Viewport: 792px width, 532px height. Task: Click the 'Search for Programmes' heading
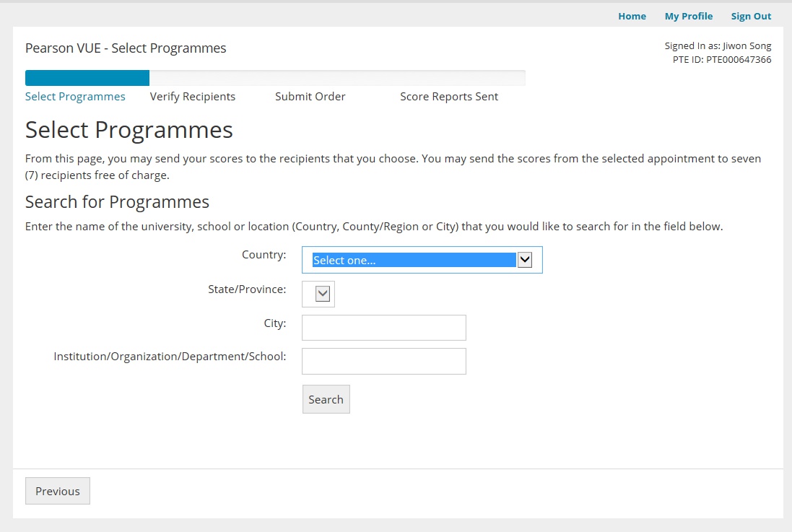click(x=117, y=201)
